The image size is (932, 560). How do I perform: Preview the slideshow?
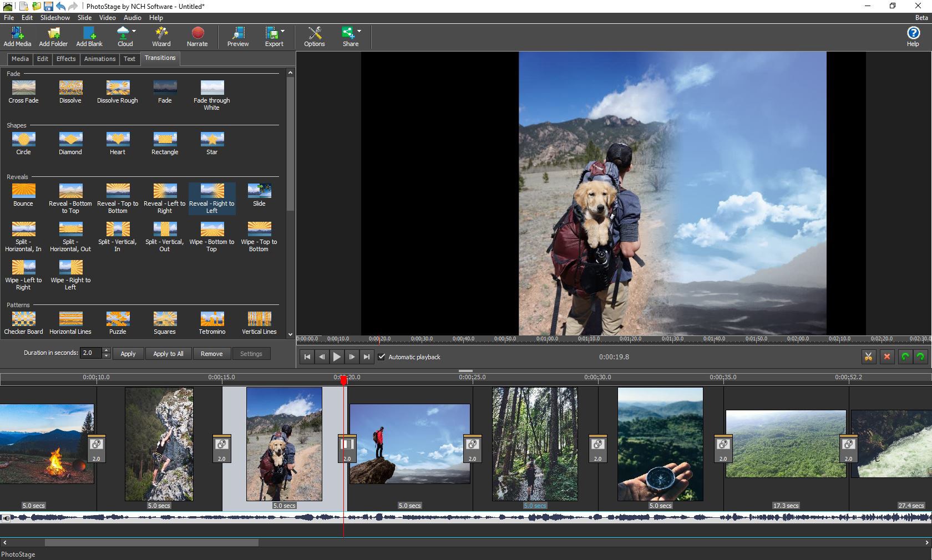pos(237,37)
